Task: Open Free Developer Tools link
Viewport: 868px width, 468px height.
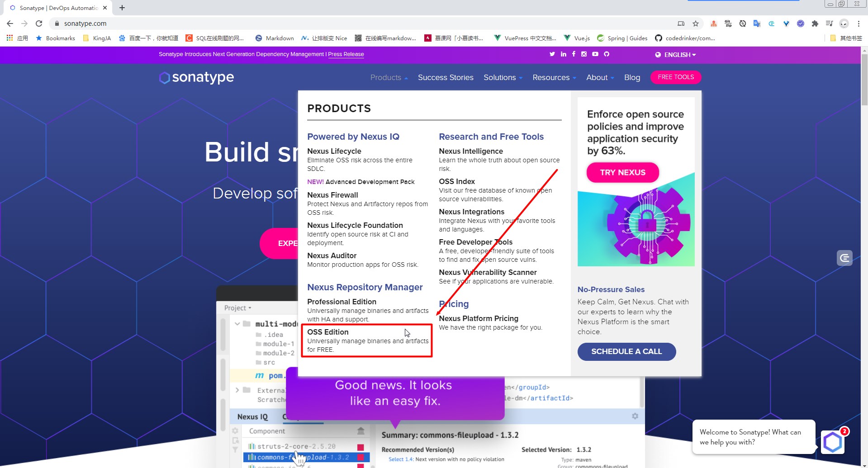Action: (x=475, y=242)
